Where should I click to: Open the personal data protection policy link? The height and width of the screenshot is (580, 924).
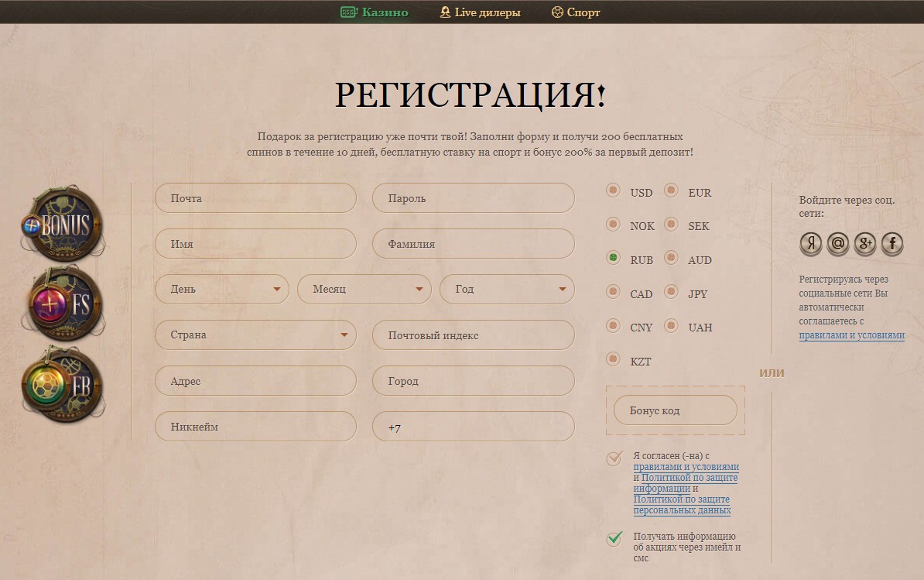(682, 505)
